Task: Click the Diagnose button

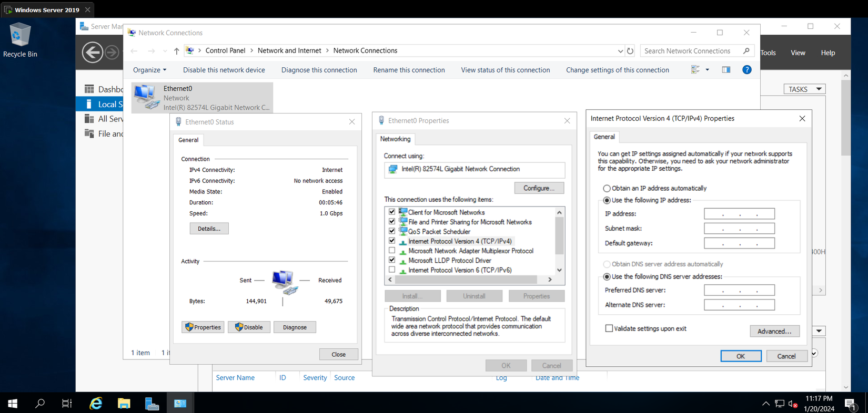Action: point(295,327)
